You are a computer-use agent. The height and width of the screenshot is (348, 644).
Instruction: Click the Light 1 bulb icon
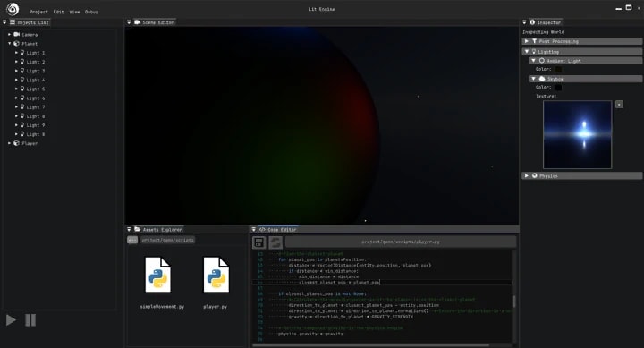22,52
